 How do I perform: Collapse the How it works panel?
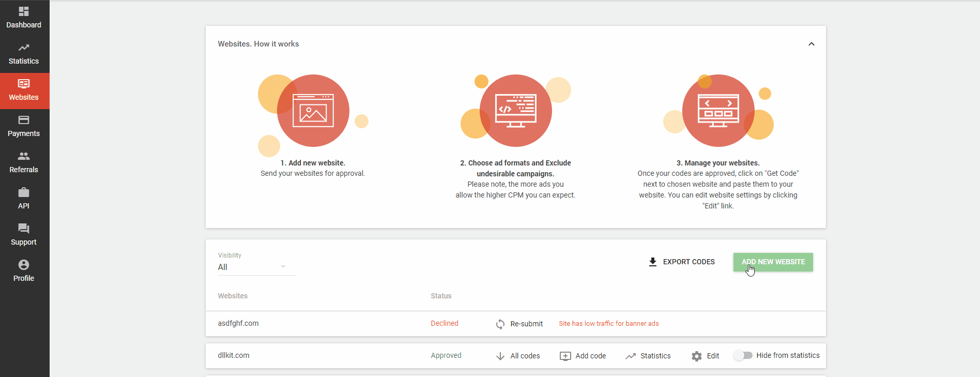coord(811,44)
